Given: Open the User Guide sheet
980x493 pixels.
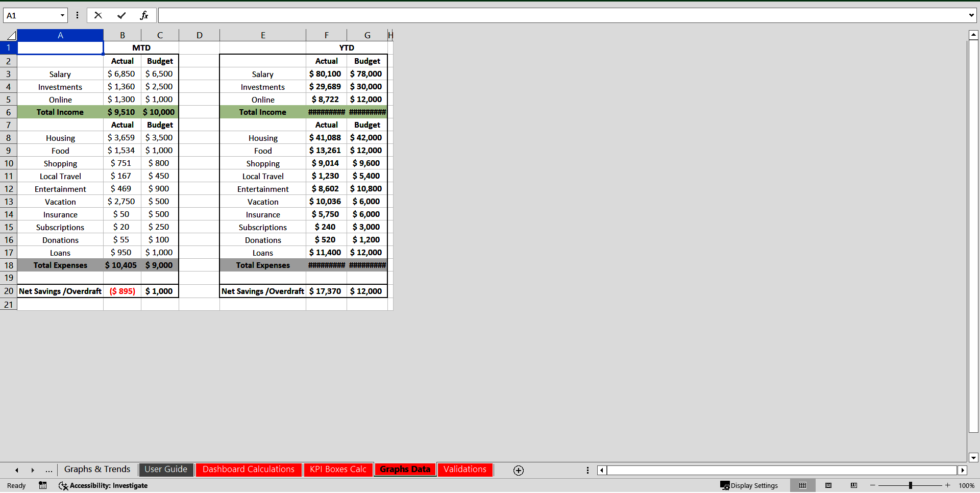Looking at the screenshot, I should click(x=166, y=470).
